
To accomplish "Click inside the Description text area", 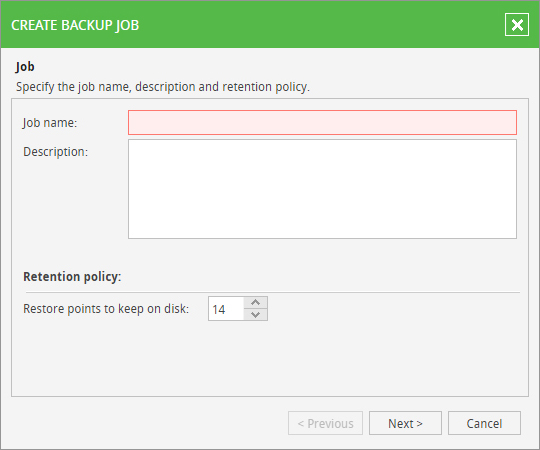I will pos(322,189).
